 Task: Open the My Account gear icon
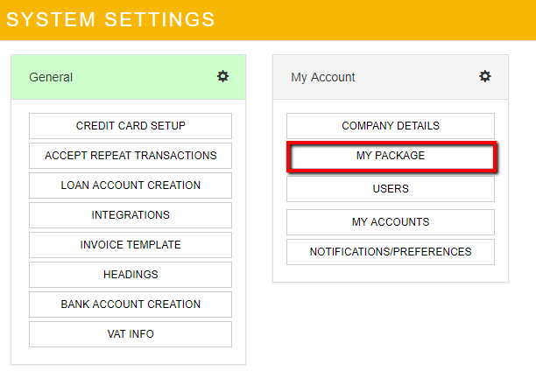tap(484, 77)
